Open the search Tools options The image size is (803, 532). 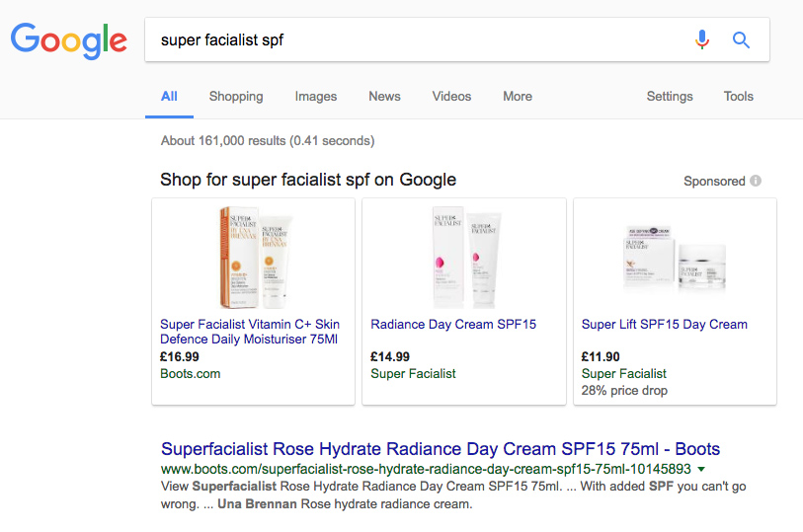(x=738, y=97)
